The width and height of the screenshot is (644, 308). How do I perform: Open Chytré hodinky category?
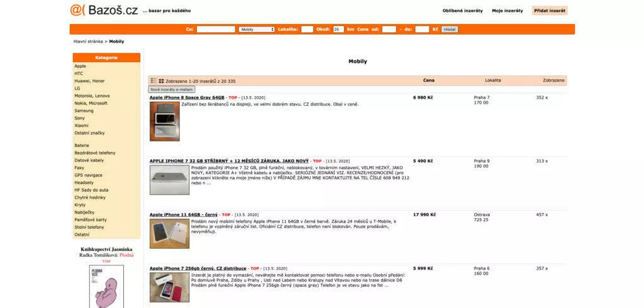[90, 197]
